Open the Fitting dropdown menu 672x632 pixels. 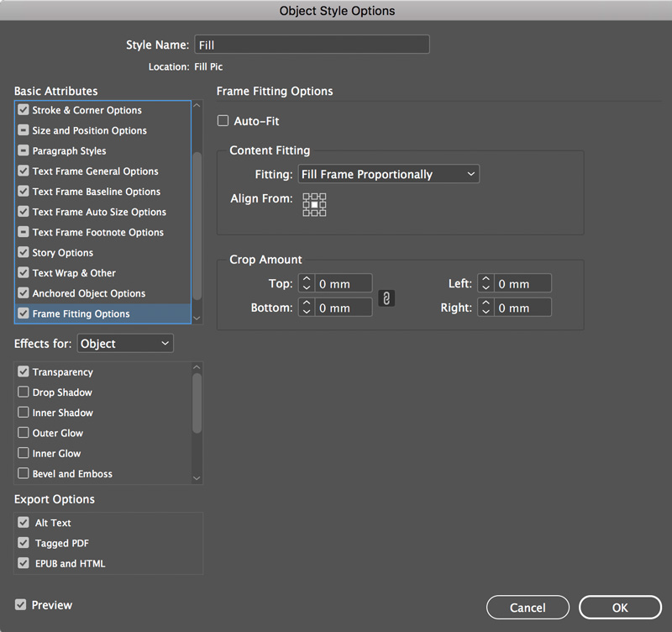[x=389, y=174]
